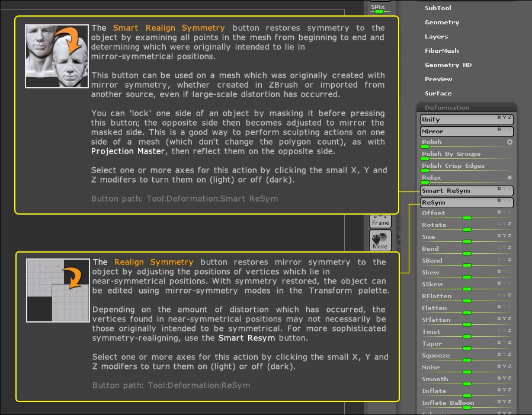Viewport: 532px width, 415px height.
Task: Toggle X axis on Smart ReSym button
Action: [x=499, y=189]
